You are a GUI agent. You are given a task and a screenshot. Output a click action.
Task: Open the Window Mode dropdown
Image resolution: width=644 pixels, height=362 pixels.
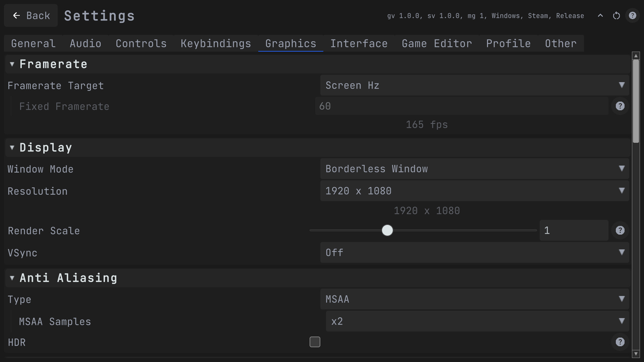(x=475, y=169)
